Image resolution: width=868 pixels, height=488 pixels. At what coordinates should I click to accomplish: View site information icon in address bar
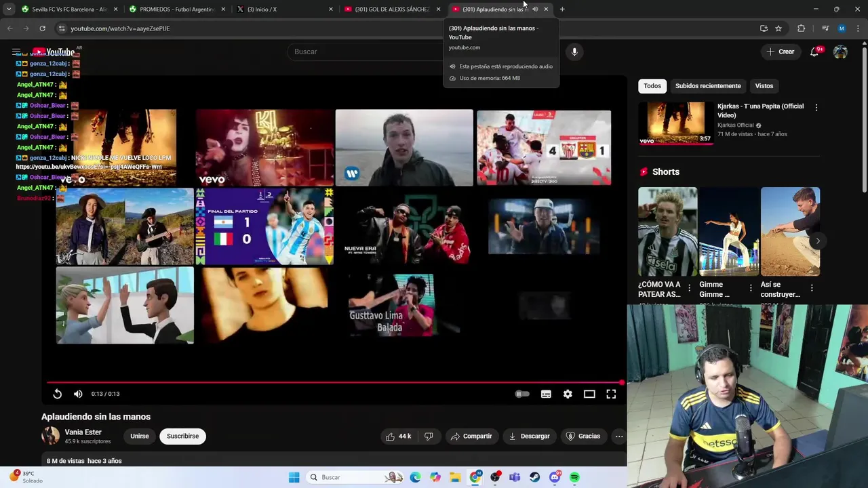pos(61,28)
